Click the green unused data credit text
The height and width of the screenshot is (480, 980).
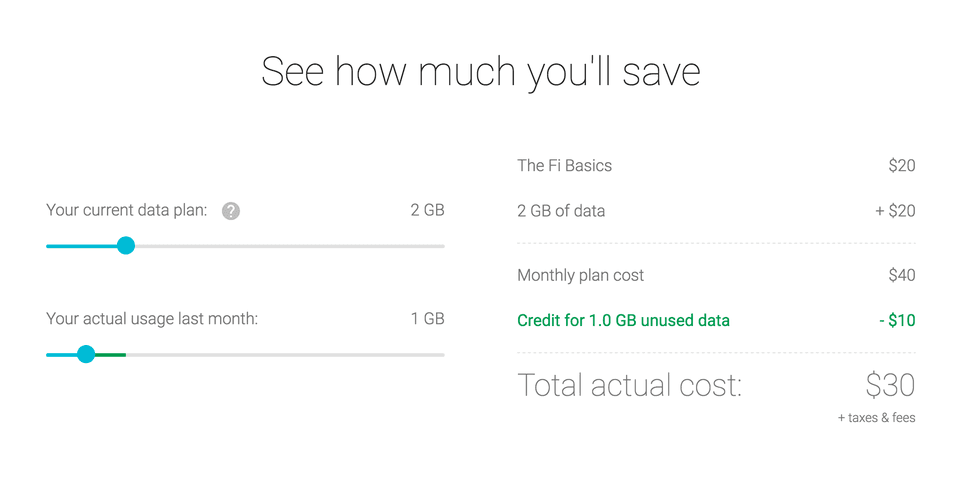[623, 321]
